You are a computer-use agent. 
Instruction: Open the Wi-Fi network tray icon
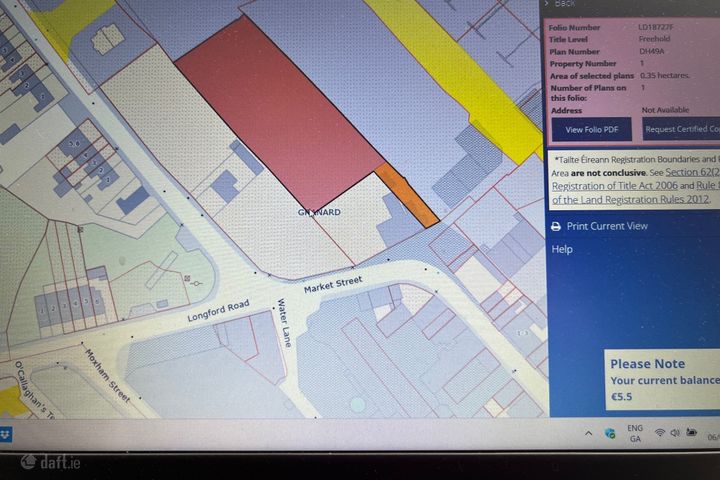pos(660,433)
